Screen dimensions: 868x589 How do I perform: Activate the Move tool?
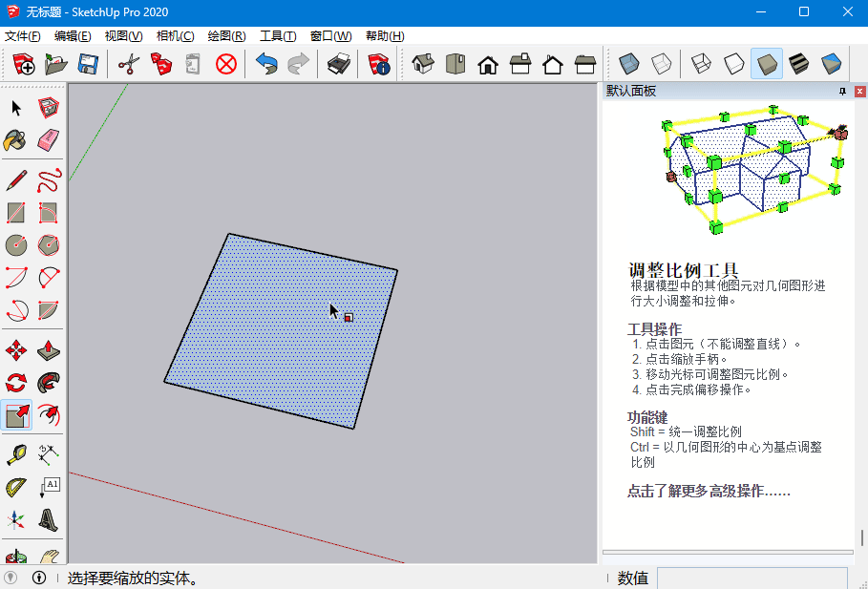point(16,350)
